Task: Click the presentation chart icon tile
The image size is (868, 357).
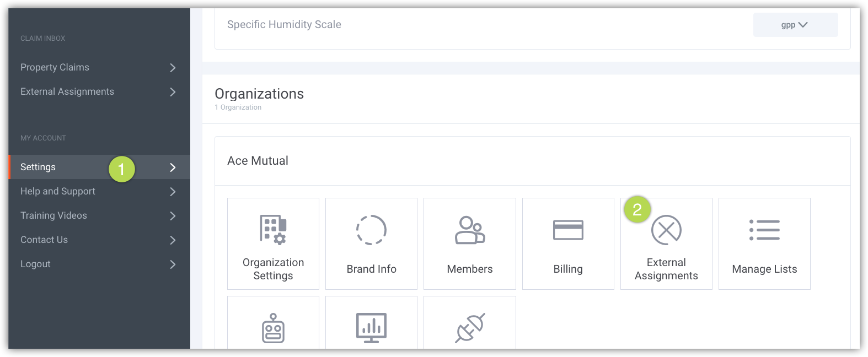Action: (371, 328)
